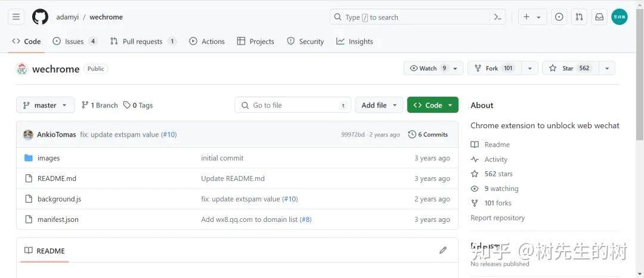Screen dimensions: 644x278
Task: Switch to the Insights tab
Action: click(354, 42)
